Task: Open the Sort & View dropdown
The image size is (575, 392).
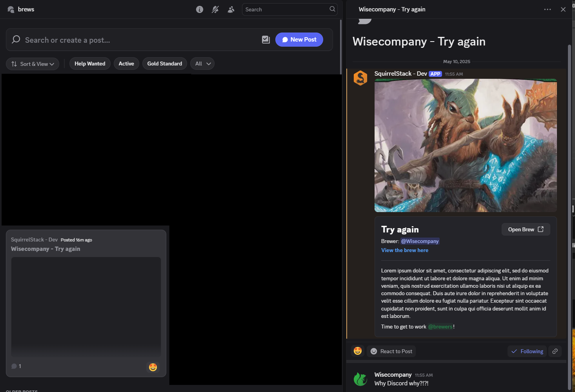Action: tap(33, 64)
